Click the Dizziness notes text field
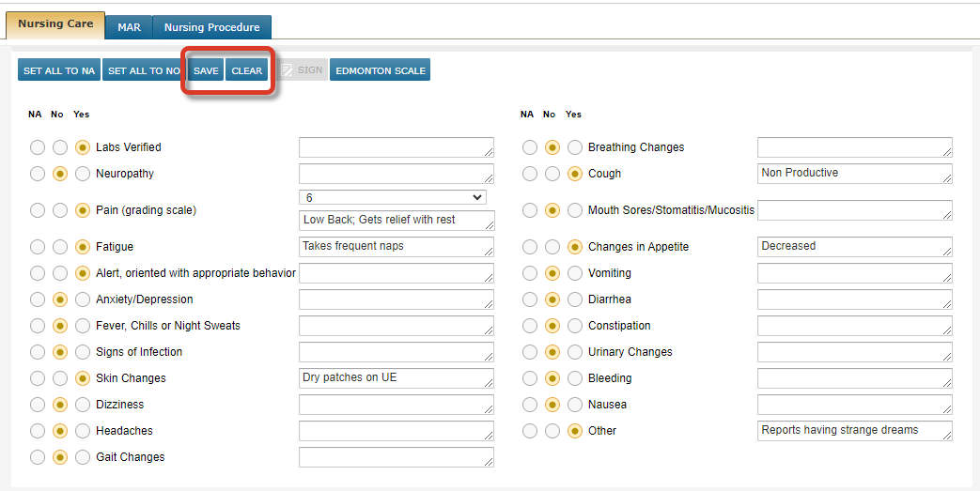 (x=396, y=405)
